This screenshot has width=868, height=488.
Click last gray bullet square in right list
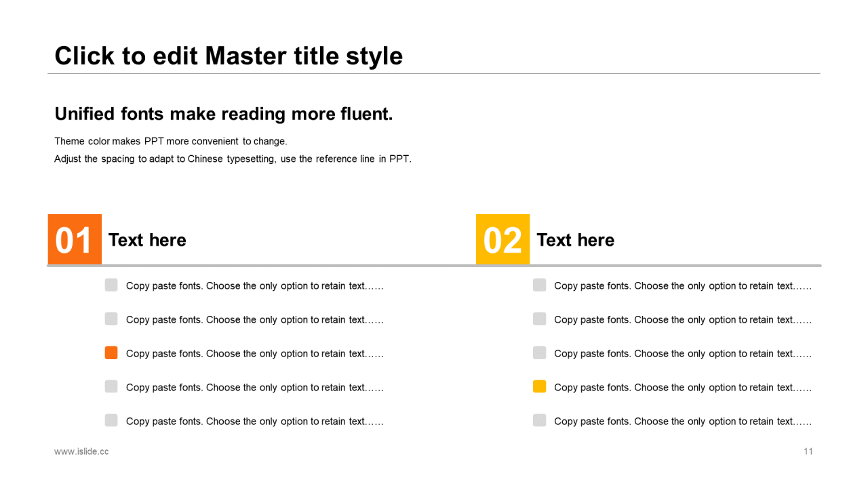(539, 420)
